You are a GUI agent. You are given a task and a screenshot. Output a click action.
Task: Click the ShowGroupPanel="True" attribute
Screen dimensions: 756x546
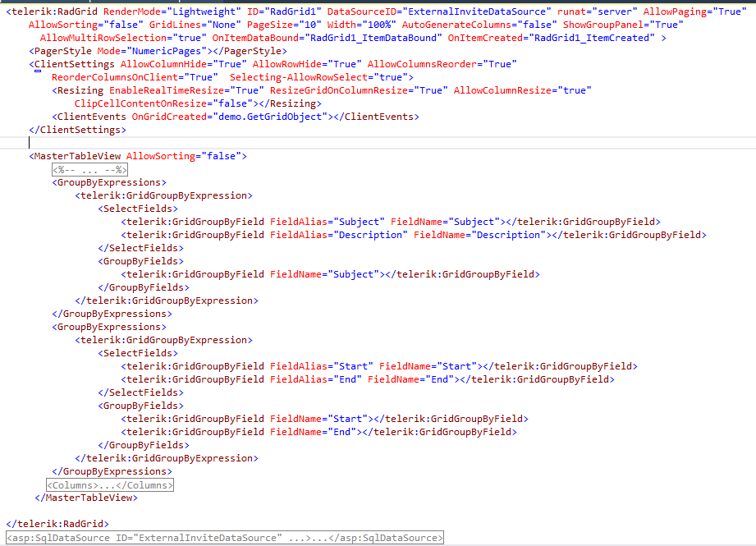[623, 25]
